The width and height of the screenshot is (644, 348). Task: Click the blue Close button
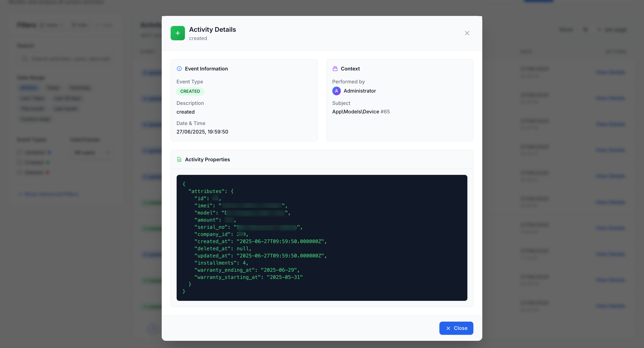(x=456, y=328)
